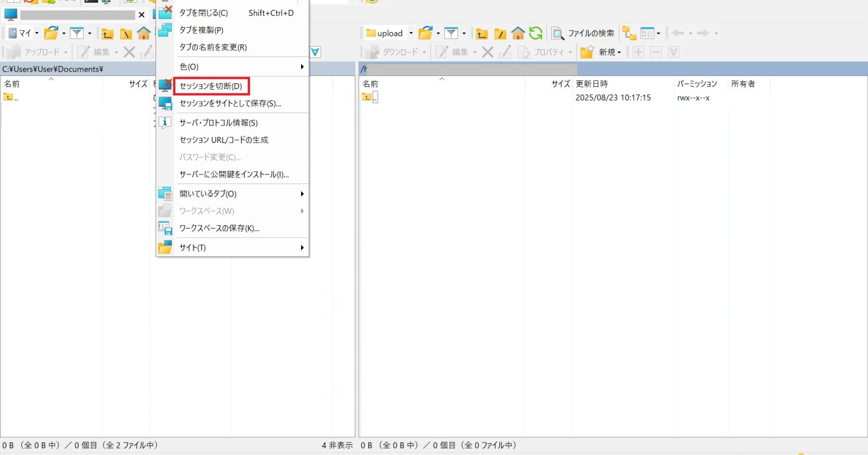
Task: Click the local rename pencil icon
Action: click(x=147, y=52)
